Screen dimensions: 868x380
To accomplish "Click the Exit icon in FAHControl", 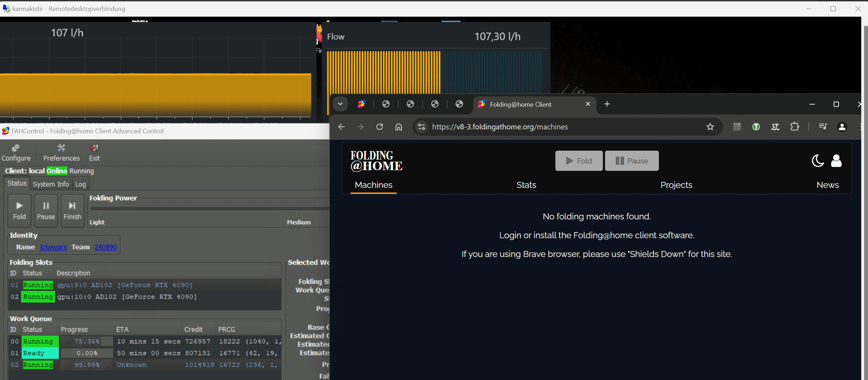I will (x=94, y=153).
